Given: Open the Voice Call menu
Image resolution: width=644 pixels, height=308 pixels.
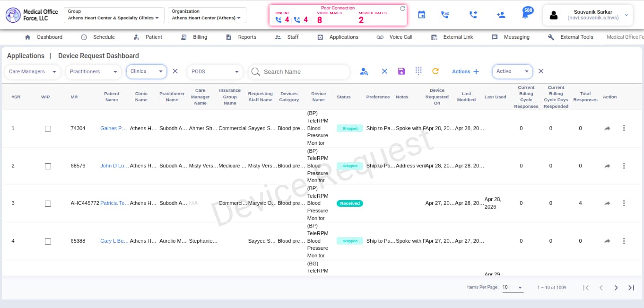Looking at the screenshot, I should (x=394, y=37).
